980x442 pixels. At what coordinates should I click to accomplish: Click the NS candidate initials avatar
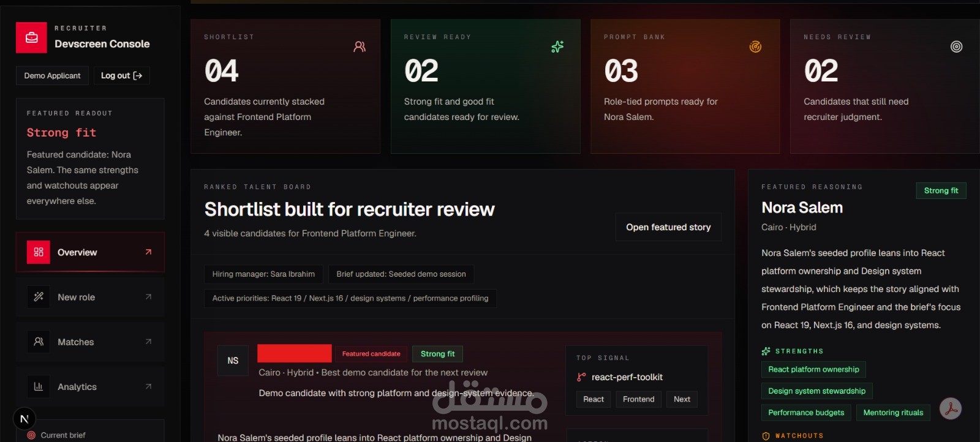[233, 361]
